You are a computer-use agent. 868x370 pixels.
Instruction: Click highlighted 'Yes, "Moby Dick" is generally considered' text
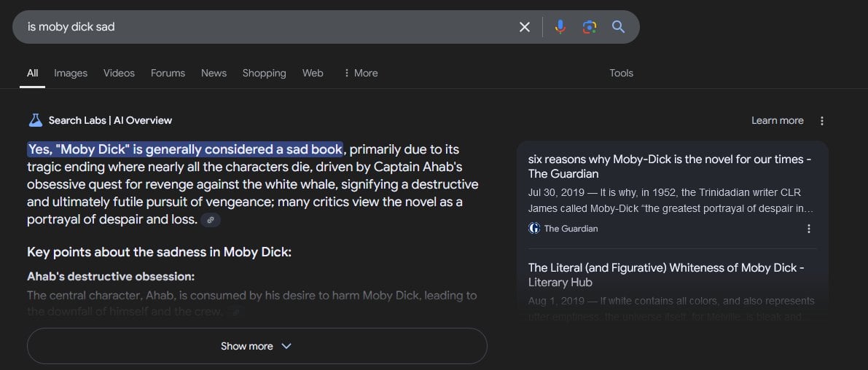[x=185, y=149]
